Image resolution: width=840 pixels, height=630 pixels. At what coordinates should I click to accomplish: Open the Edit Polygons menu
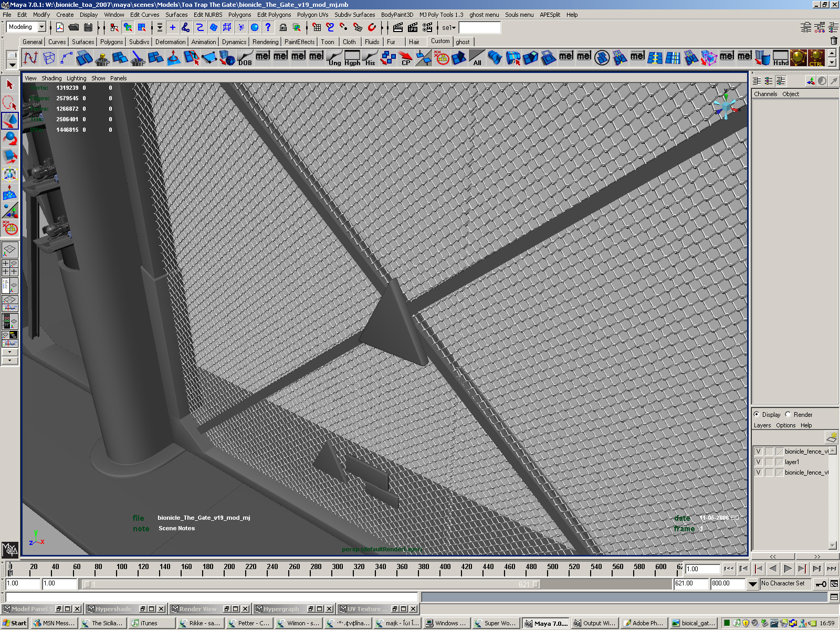(274, 15)
